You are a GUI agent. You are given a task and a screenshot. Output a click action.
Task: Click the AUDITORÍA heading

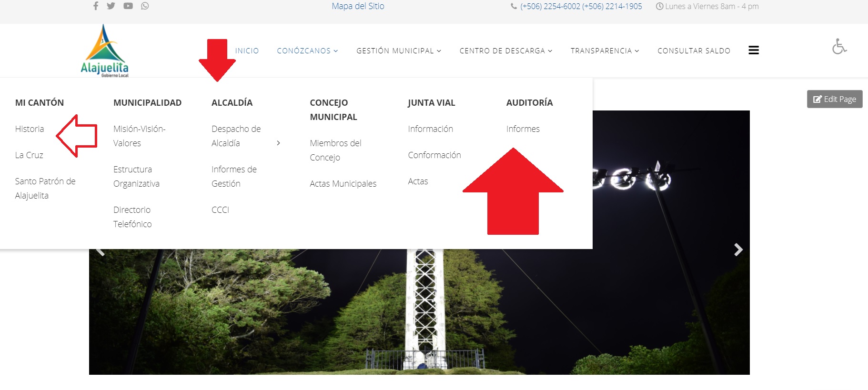pos(529,102)
